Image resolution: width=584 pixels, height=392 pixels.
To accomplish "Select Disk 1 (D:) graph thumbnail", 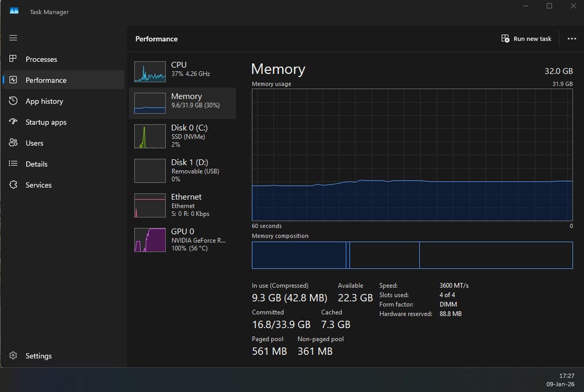I will pyautogui.click(x=150, y=171).
